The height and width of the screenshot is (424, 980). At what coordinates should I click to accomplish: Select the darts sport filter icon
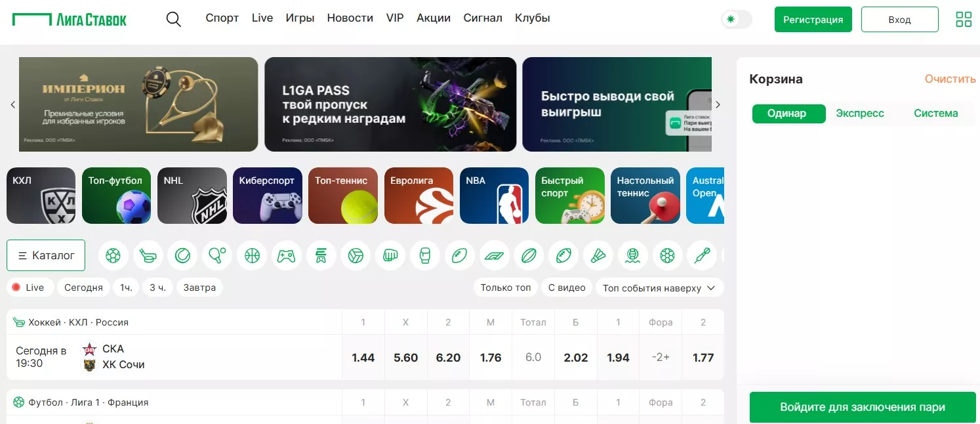702,255
